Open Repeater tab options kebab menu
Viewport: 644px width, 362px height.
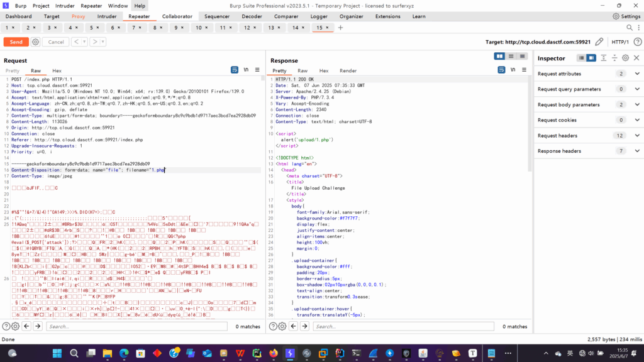click(639, 28)
